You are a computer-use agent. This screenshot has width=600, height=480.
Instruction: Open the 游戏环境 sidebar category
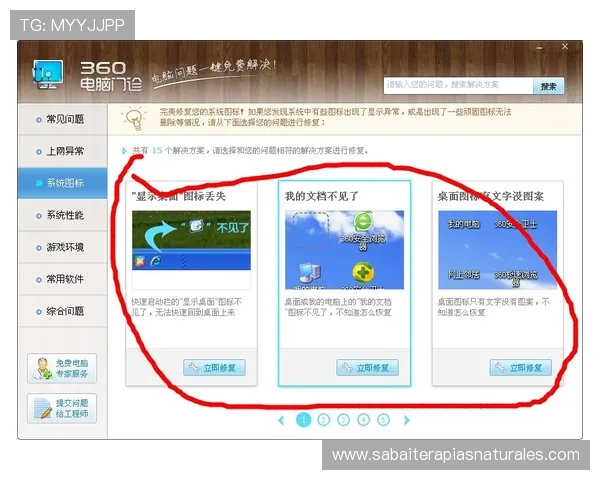coord(62,247)
